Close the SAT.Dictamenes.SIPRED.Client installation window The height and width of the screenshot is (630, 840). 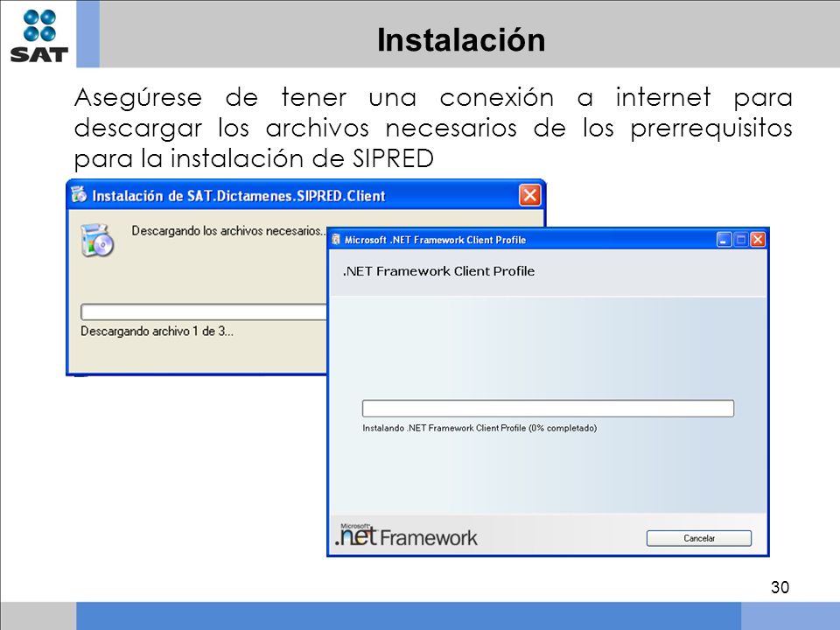(x=530, y=195)
